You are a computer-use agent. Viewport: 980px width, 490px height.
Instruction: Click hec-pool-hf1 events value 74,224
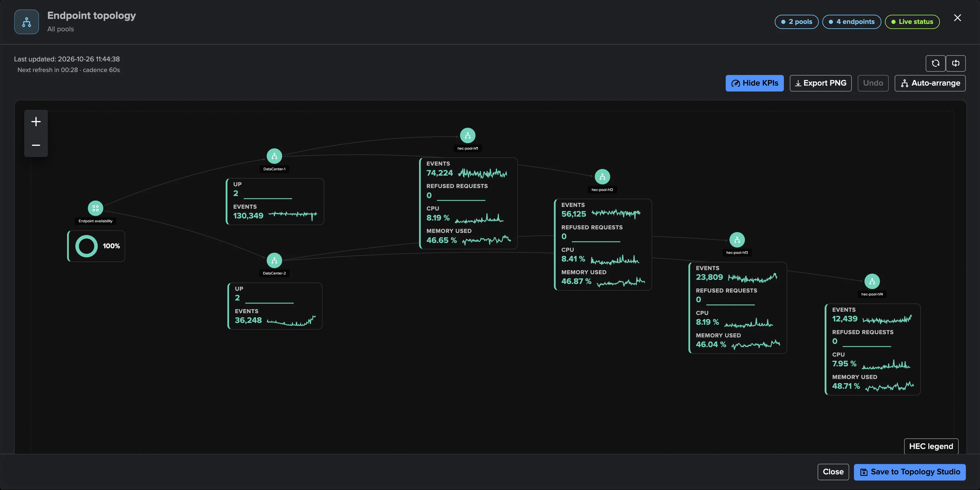tap(439, 173)
